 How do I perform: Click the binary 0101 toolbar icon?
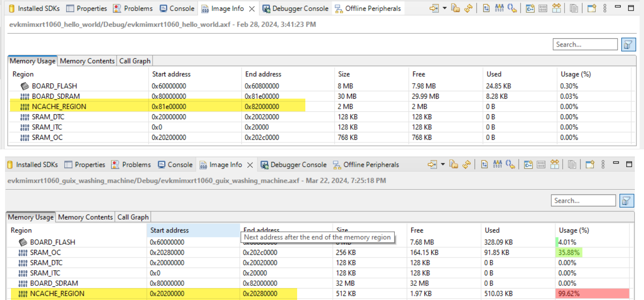click(x=543, y=8)
